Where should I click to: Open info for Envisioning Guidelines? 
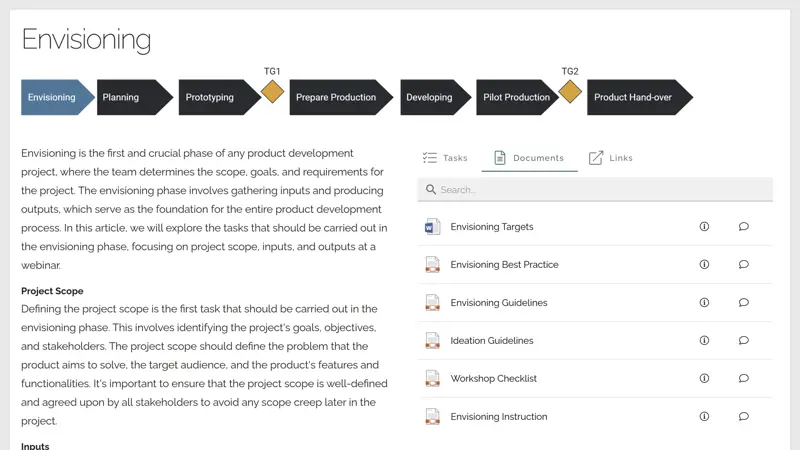coord(704,303)
